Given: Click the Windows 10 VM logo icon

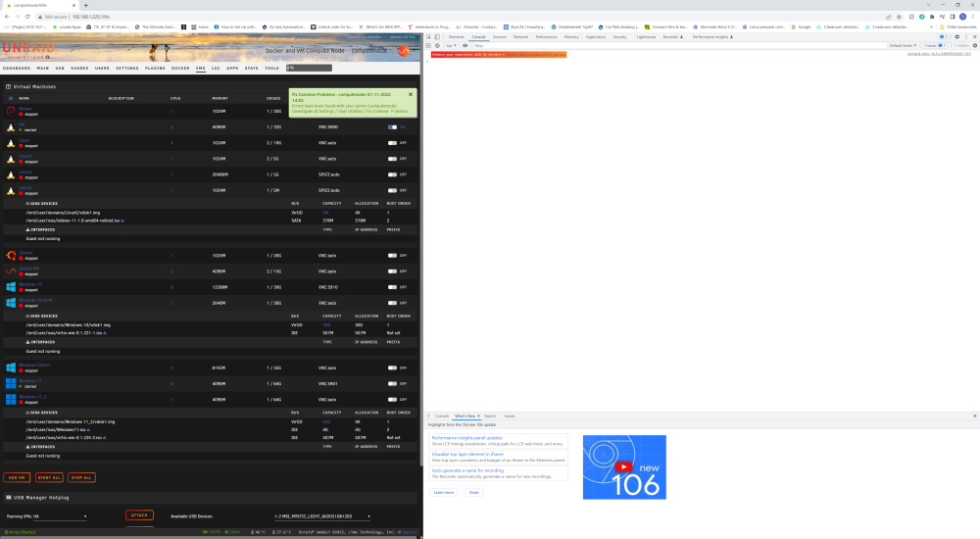Looking at the screenshot, I should click(11, 287).
